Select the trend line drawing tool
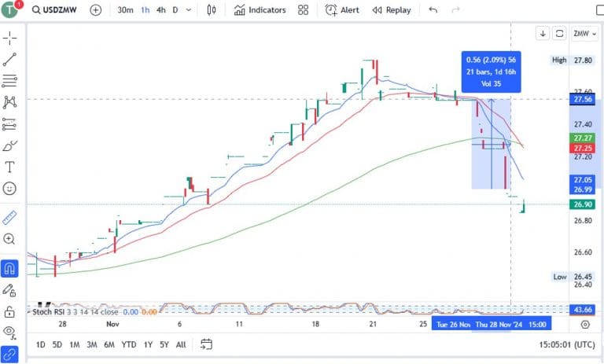Screen dimensions: 604x364 point(9,59)
